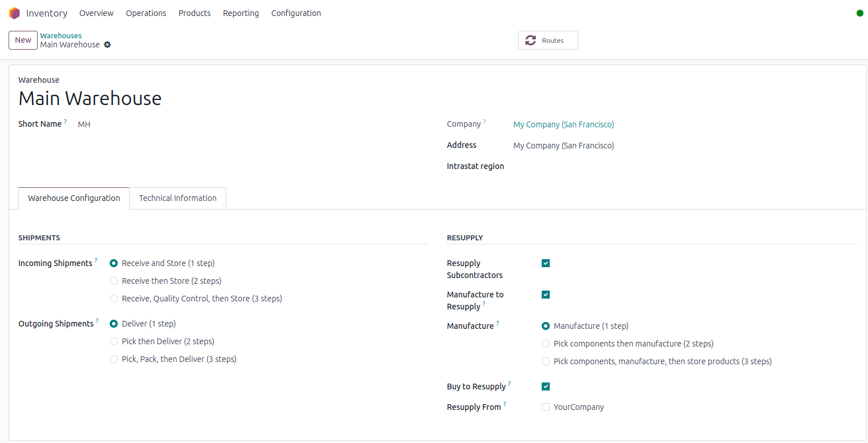Click the Incoming Shipments help icon
868x443 pixels.
tap(96, 260)
